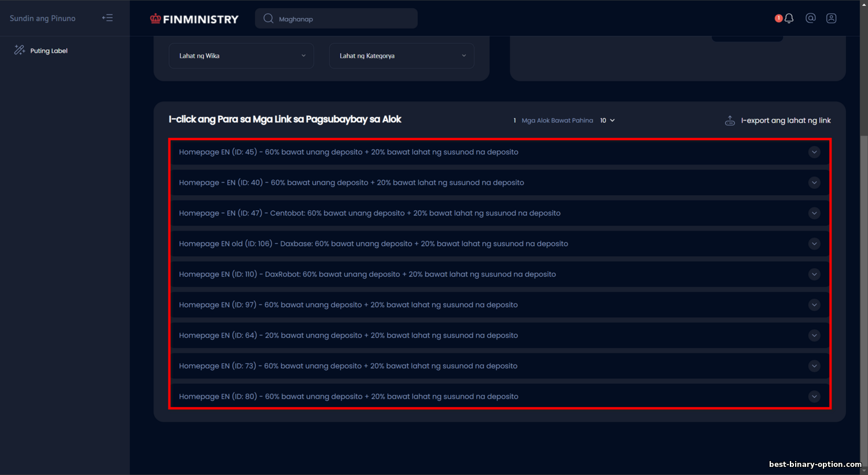Open the Lahat ng Kategorya dropdown
The width and height of the screenshot is (868, 475).
tap(402, 56)
